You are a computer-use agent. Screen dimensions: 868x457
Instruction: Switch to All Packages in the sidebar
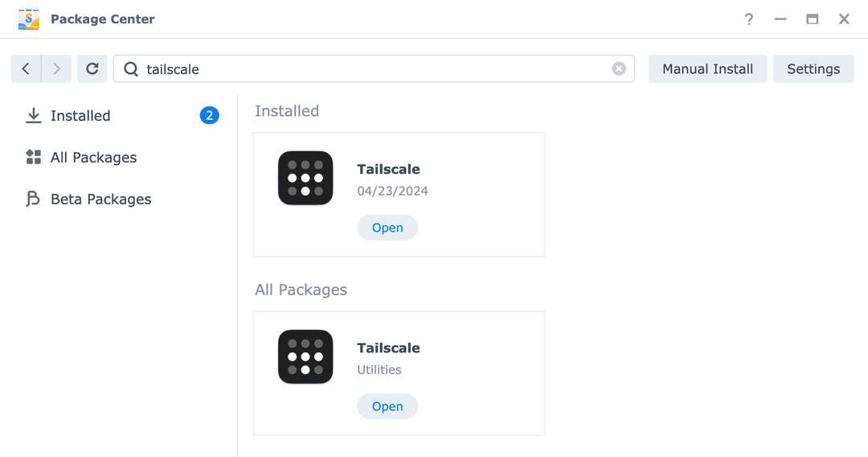click(93, 158)
